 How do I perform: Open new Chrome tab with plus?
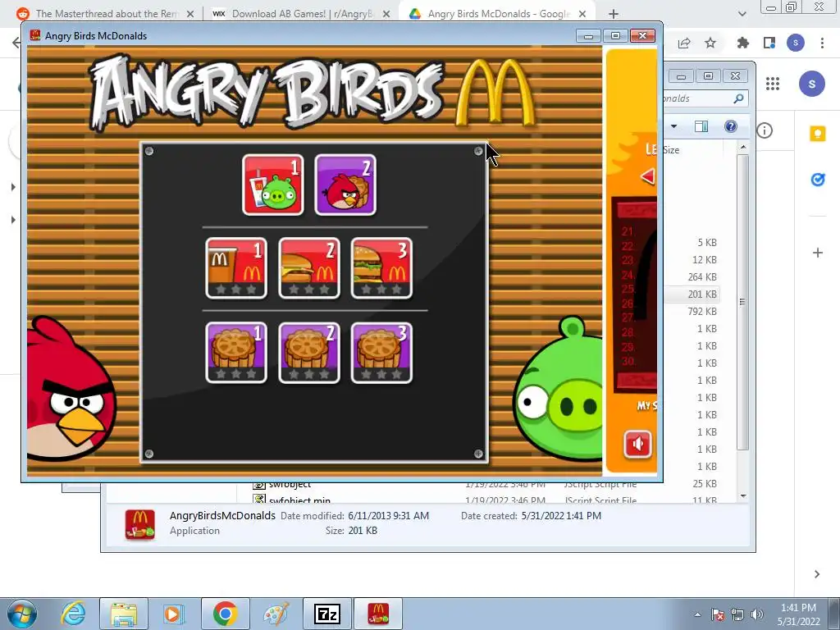pyautogui.click(x=614, y=14)
